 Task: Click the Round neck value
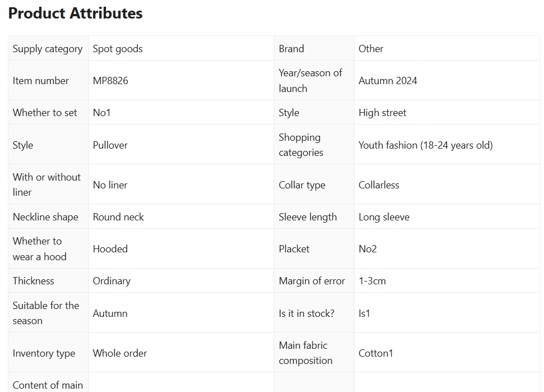pyautogui.click(x=118, y=217)
